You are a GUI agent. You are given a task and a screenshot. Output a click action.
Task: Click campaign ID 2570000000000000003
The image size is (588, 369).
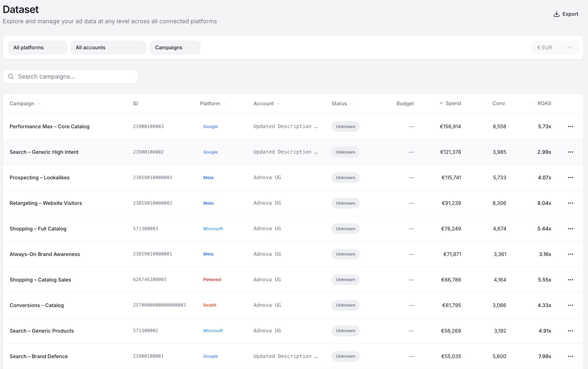(159, 305)
